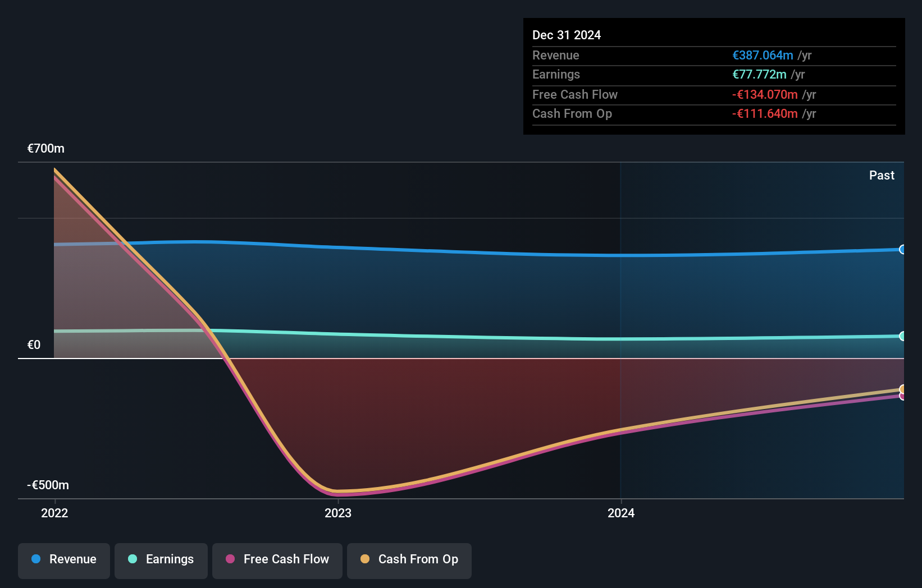Click the €700m y-axis label
The image size is (922, 588).
(46, 149)
